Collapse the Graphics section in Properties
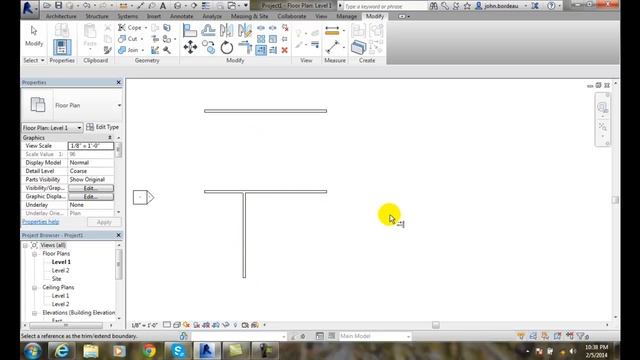Viewport: 640px width, 360px height. point(110,138)
